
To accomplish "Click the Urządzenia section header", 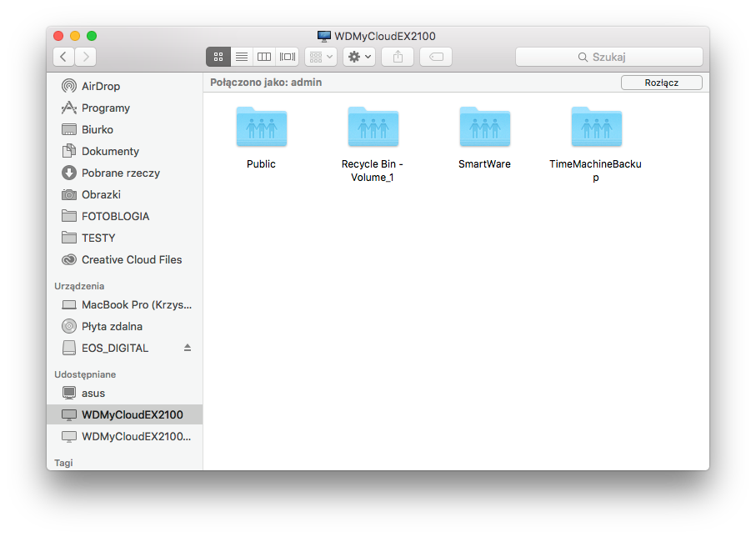I will 79,286.
